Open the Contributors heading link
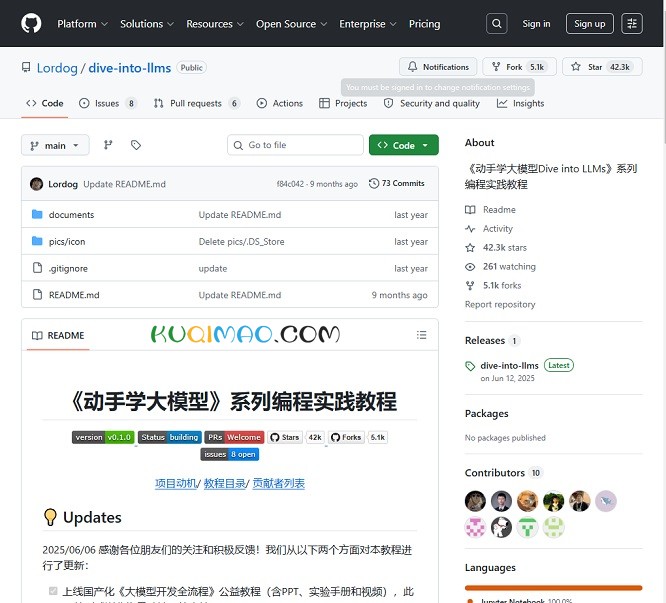 pyautogui.click(x=504, y=473)
